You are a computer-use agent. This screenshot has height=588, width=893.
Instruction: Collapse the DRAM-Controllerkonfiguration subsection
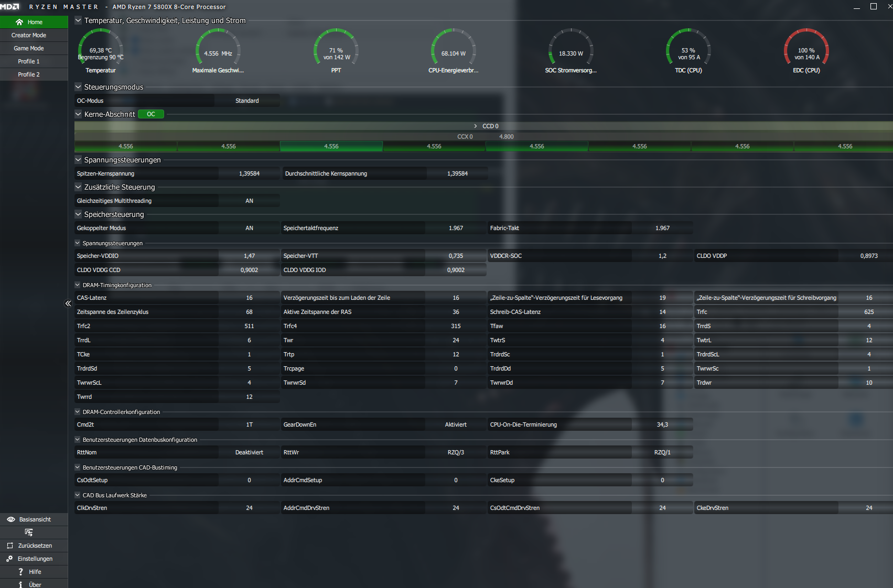(78, 412)
